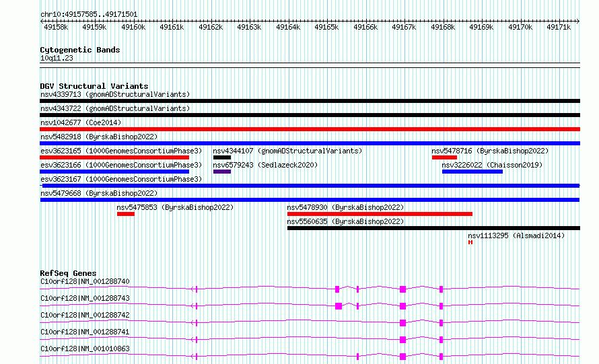
Task: Click the C10orf128|NM_001288742 transcript label
Action: point(85,315)
